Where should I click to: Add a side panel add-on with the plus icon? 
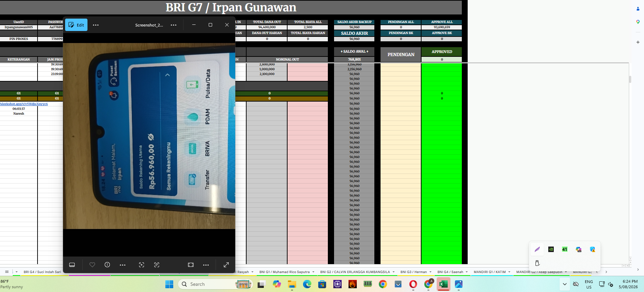[x=638, y=42]
